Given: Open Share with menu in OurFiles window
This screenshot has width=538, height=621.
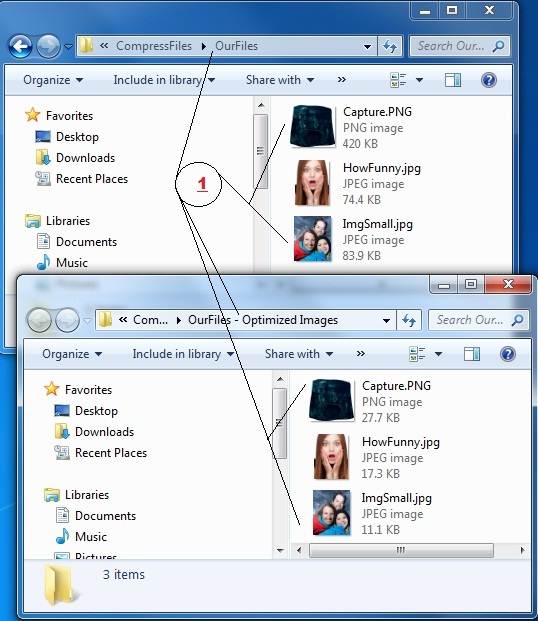Looking at the screenshot, I should pos(280,80).
